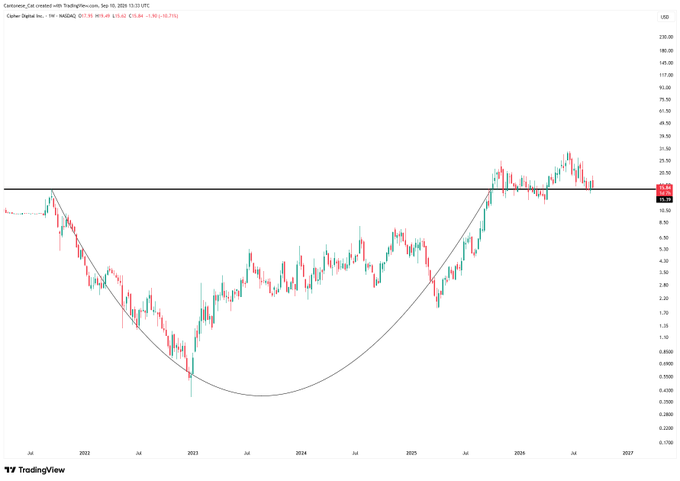Click the 1.35 price axis label
The width and height of the screenshot is (680, 481).
pos(665,326)
